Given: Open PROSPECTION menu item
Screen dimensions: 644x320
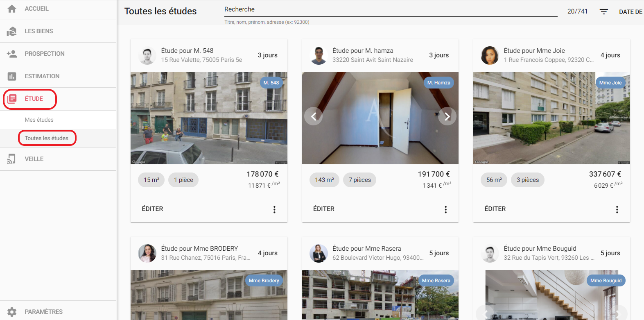Looking at the screenshot, I should 58,54.
